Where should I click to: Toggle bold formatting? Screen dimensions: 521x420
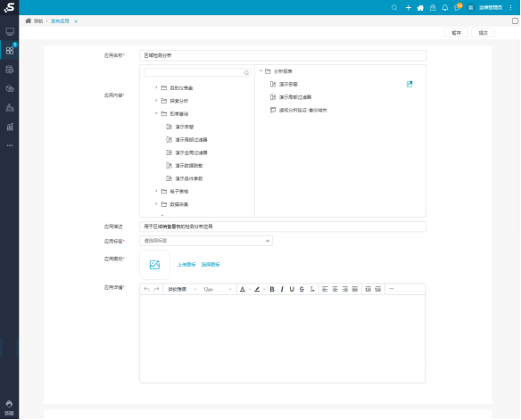(272, 289)
